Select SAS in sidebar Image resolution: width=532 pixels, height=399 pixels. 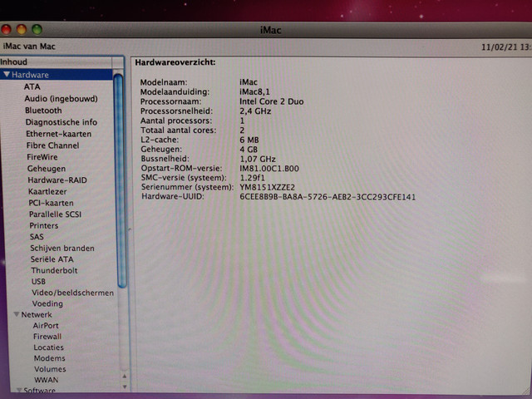click(37, 237)
